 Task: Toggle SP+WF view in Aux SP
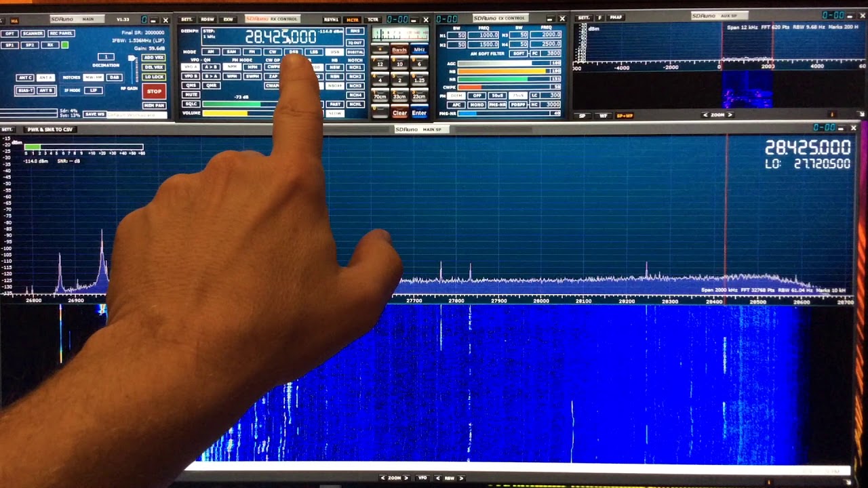[624, 116]
